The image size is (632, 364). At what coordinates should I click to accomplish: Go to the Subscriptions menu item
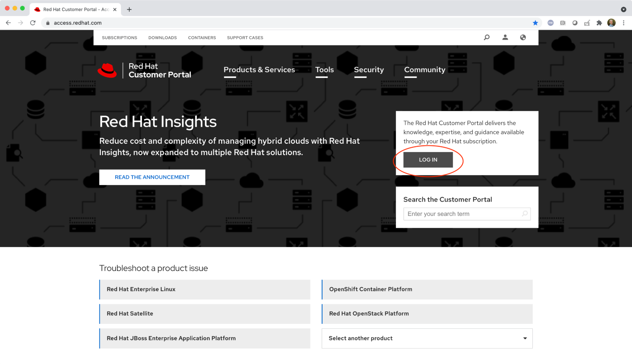tap(120, 38)
